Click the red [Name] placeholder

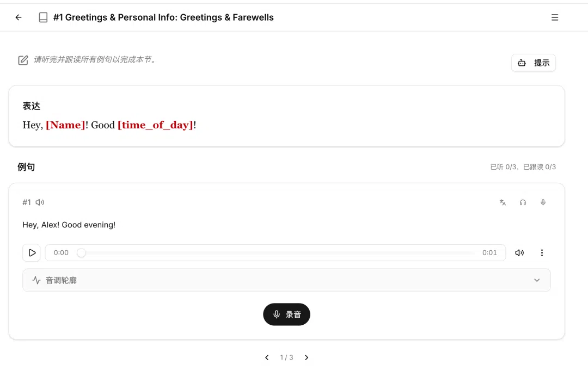click(66, 125)
